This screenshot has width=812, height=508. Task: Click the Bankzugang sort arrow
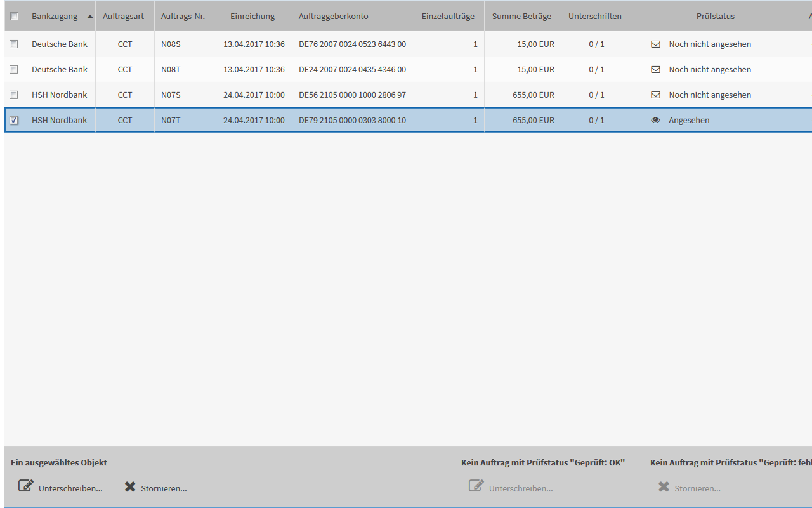click(89, 17)
